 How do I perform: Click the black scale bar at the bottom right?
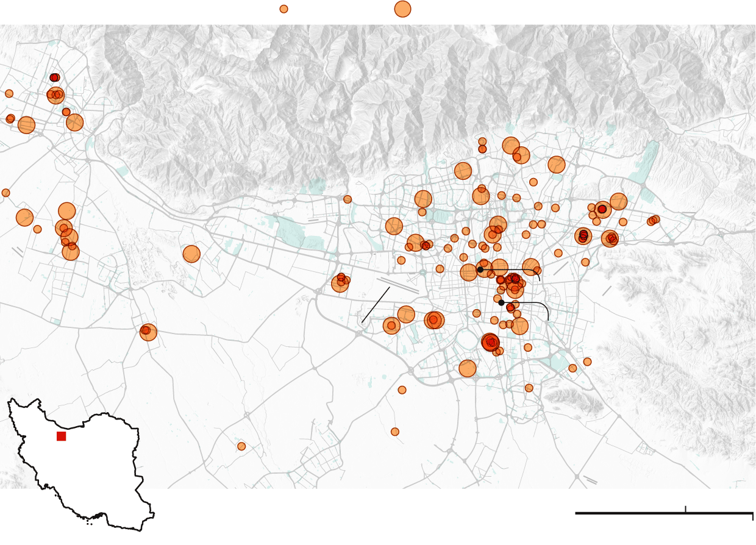coord(663,513)
